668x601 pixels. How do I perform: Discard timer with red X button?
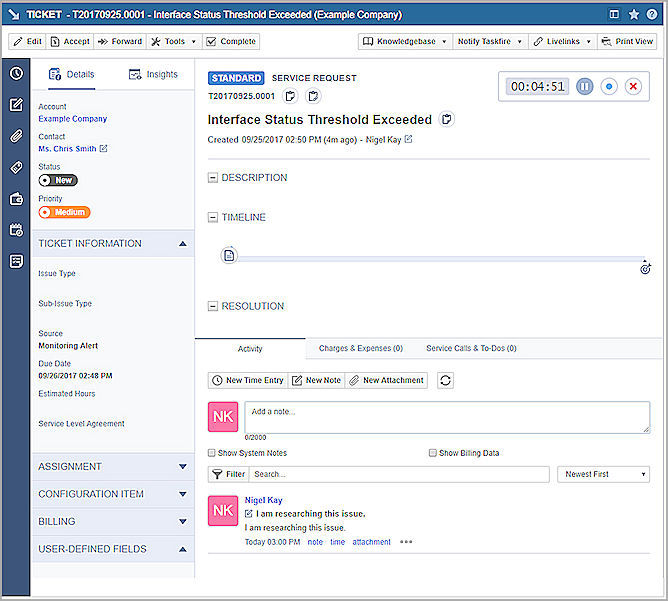coord(633,87)
